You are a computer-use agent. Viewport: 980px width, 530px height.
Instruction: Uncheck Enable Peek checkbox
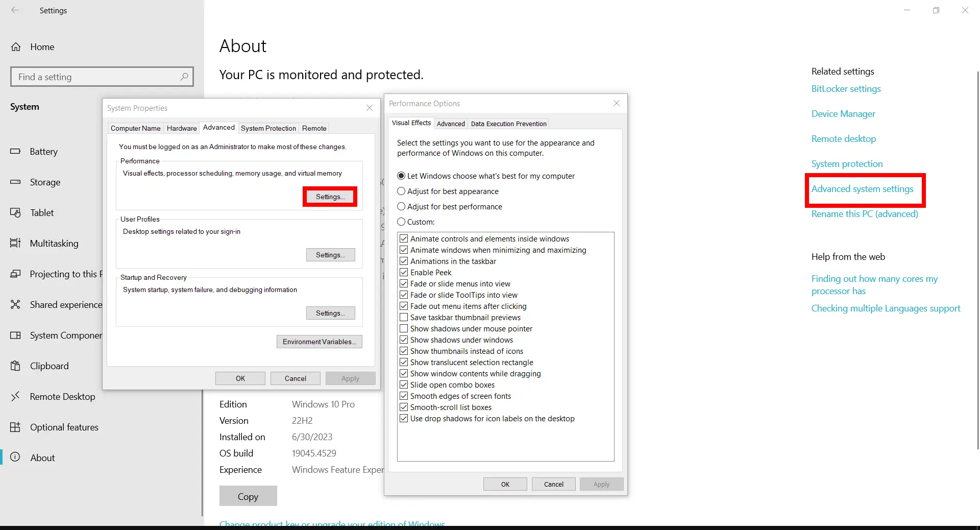(x=404, y=273)
